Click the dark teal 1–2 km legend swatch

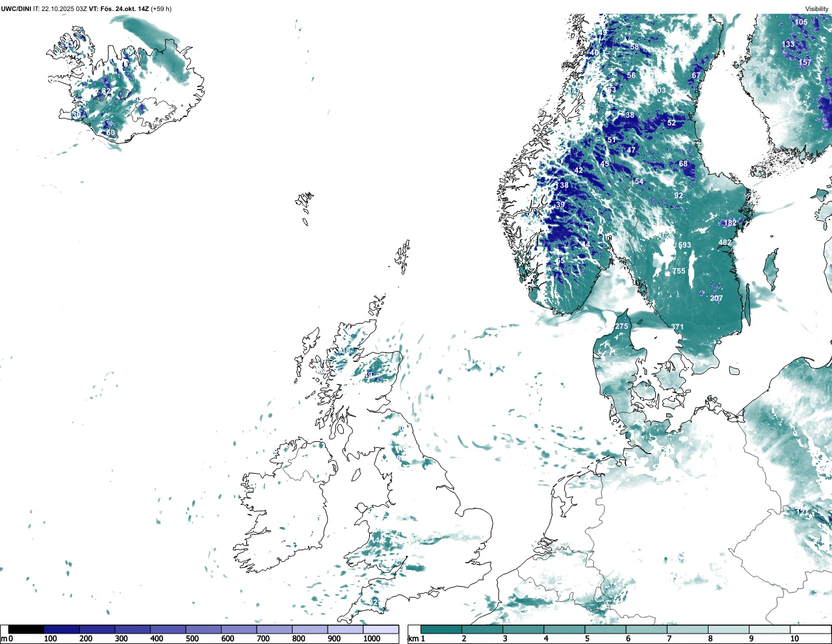(x=441, y=629)
